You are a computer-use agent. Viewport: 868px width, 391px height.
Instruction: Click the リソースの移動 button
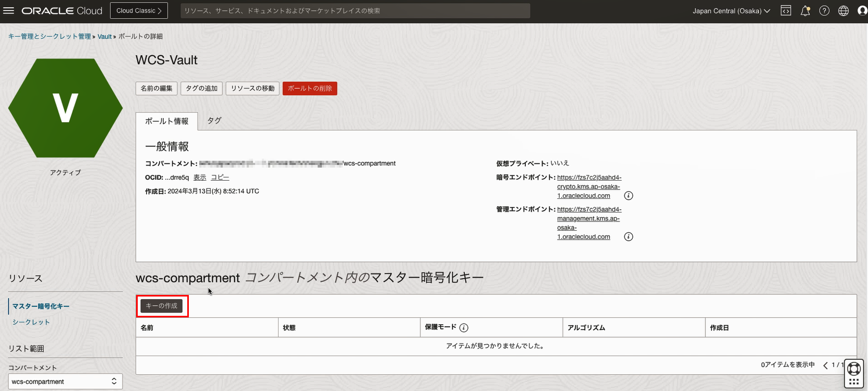click(252, 88)
